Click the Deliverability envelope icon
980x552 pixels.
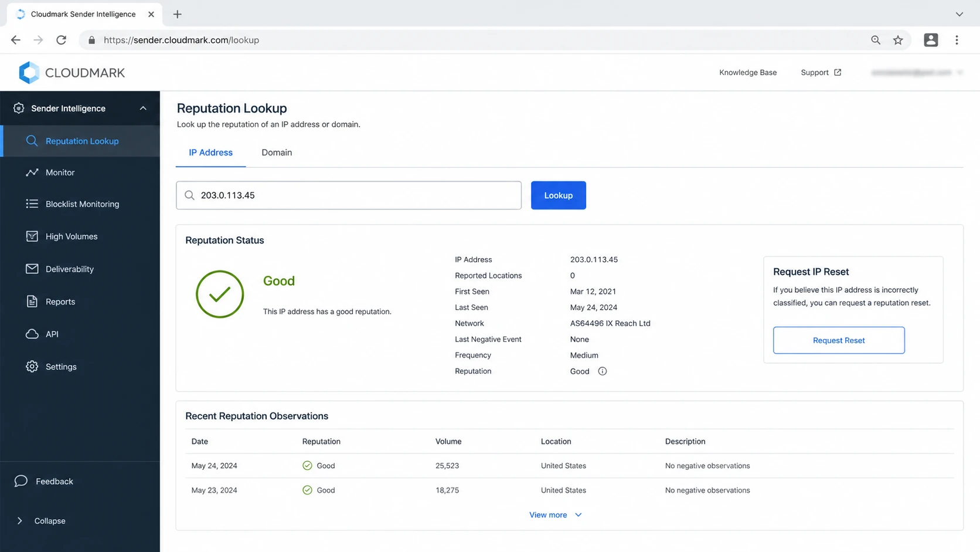32,269
